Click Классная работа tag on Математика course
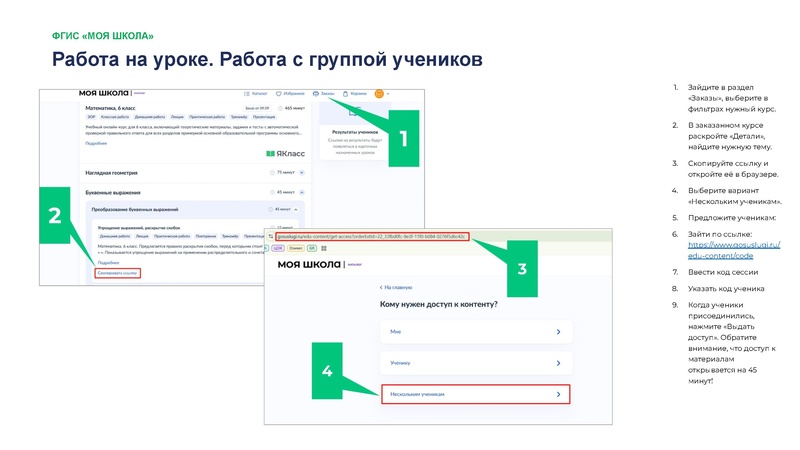This screenshot has width=800, height=450. (x=115, y=117)
